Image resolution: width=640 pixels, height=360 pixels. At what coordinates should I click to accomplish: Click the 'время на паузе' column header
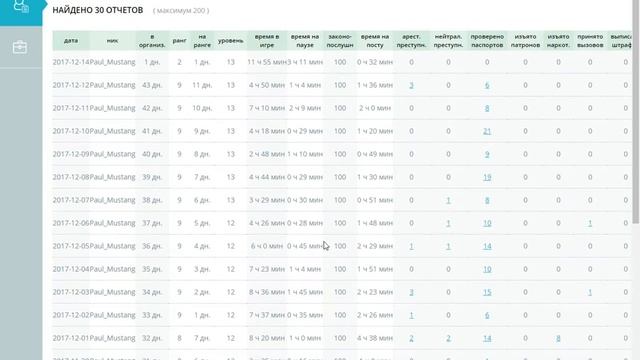[305, 41]
